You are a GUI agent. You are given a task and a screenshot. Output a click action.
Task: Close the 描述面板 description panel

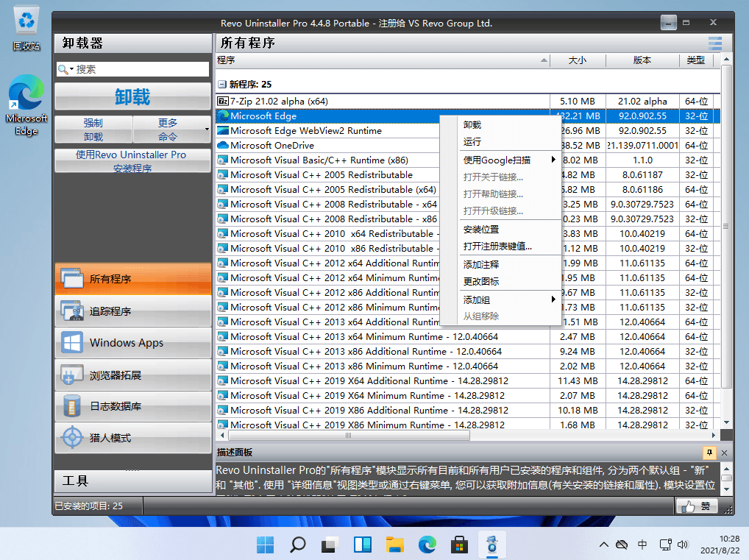[x=724, y=453]
